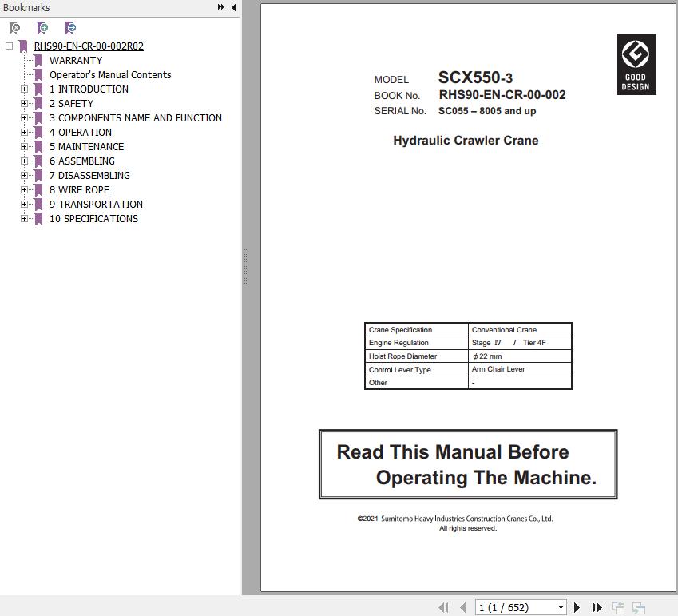Click Read This Manual Before text

tap(453, 451)
